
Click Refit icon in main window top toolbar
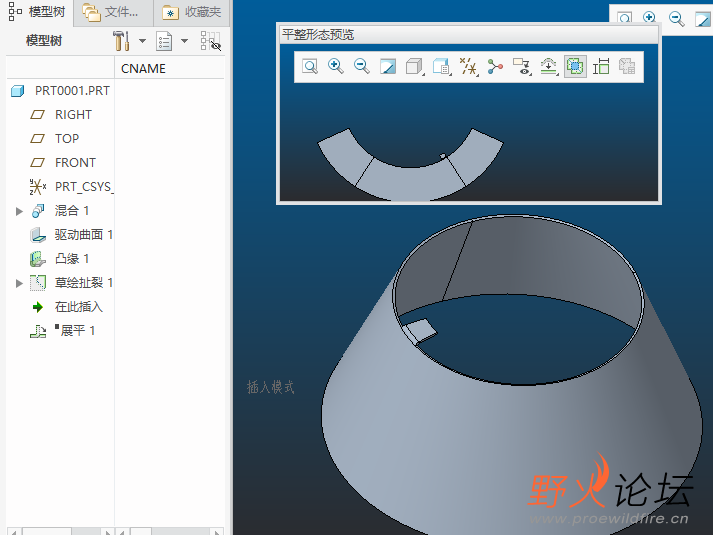[625, 19]
